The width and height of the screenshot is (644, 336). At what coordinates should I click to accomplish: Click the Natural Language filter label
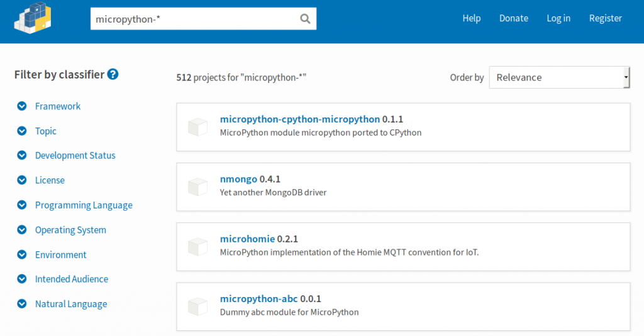(x=71, y=304)
